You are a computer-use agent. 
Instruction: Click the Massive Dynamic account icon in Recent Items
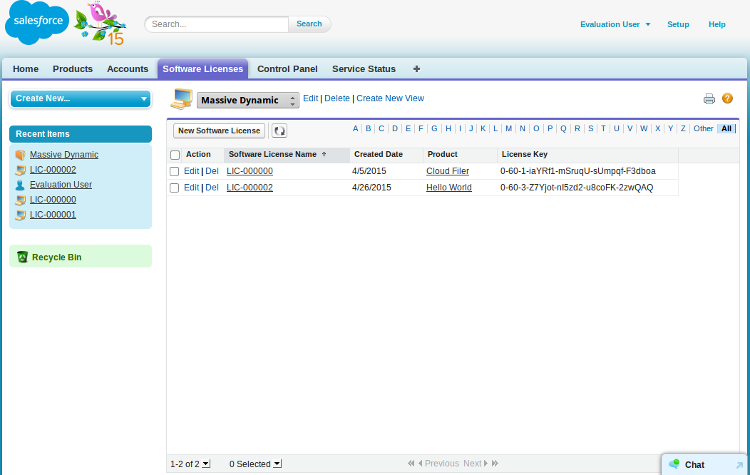click(20, 155)
